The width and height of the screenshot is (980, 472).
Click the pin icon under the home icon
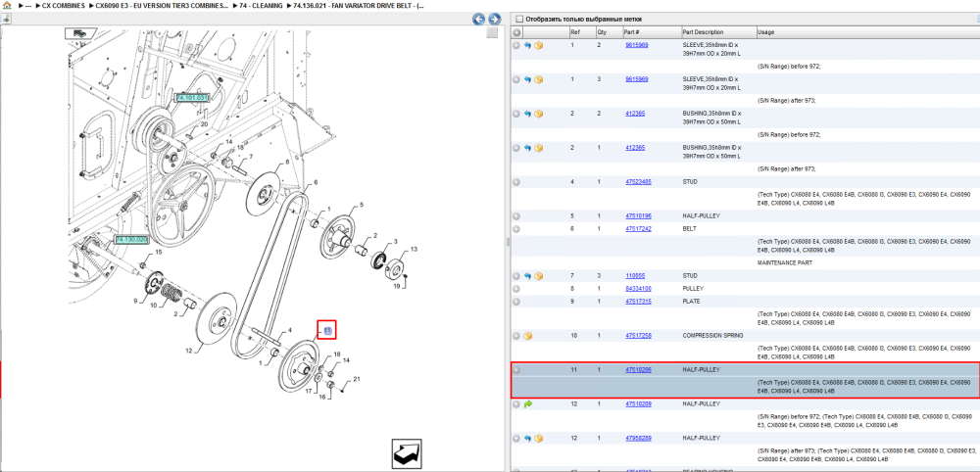click(x=6, y=18)
